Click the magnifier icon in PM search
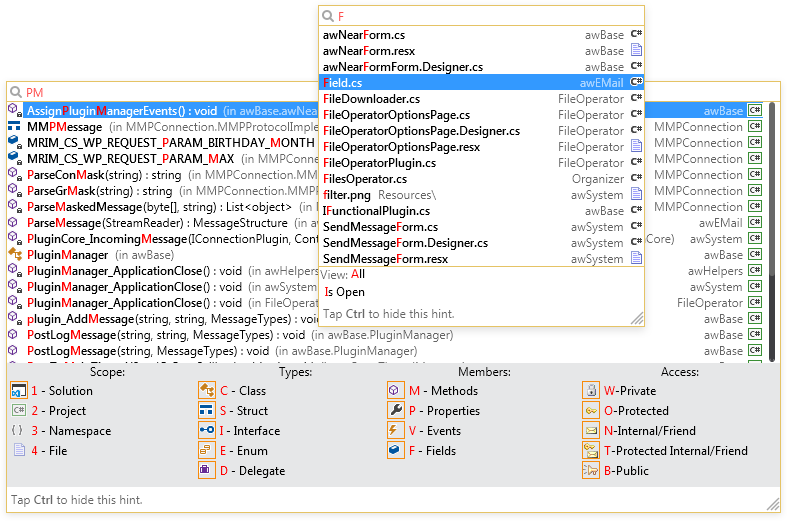 [16, 92]
